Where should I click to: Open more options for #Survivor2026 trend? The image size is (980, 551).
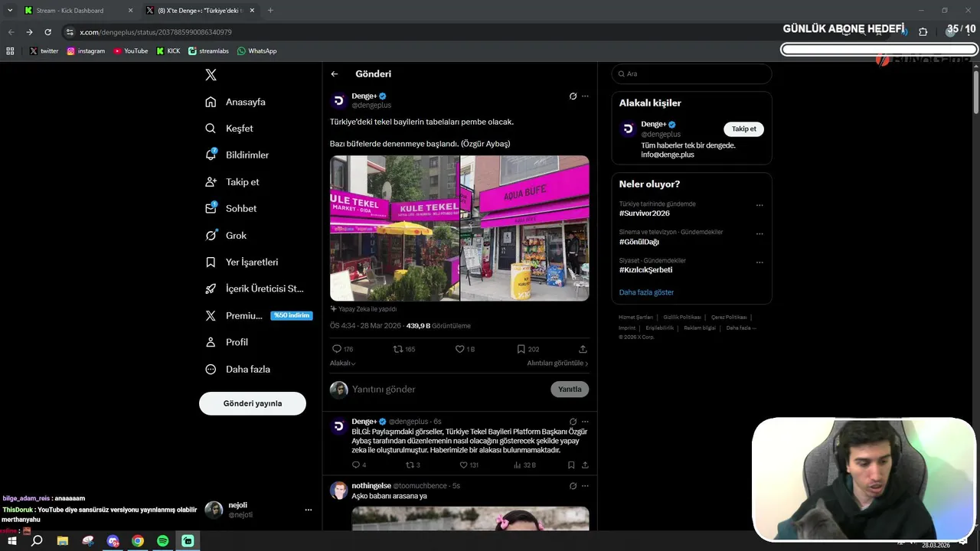tap(759, 205)
